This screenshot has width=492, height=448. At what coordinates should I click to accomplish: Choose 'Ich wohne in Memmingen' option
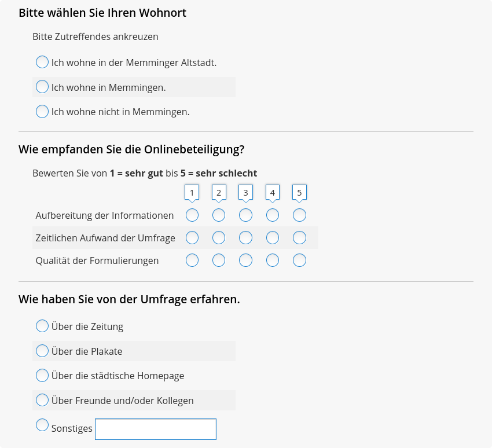[42, 87]
